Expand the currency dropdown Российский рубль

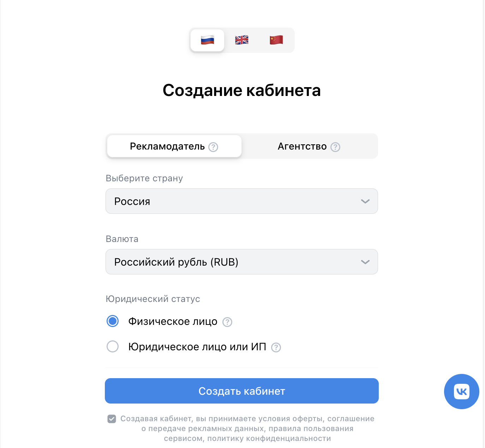point(241,262)
